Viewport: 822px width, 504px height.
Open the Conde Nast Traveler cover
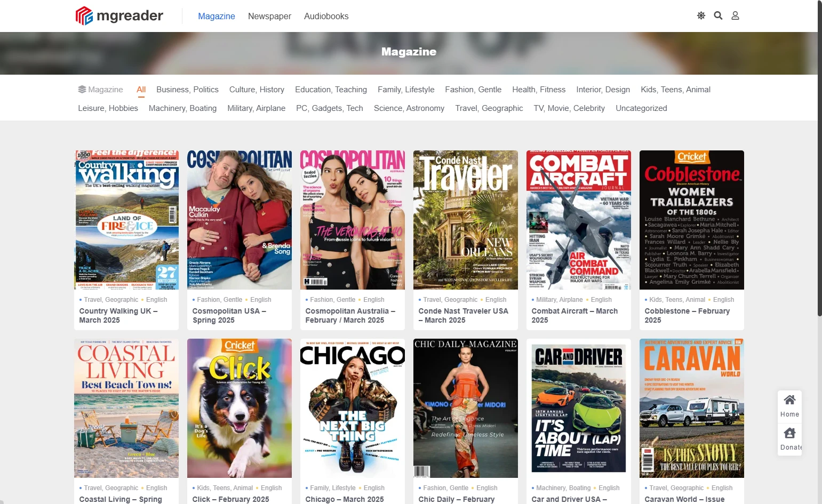click(x=465, y=220)
